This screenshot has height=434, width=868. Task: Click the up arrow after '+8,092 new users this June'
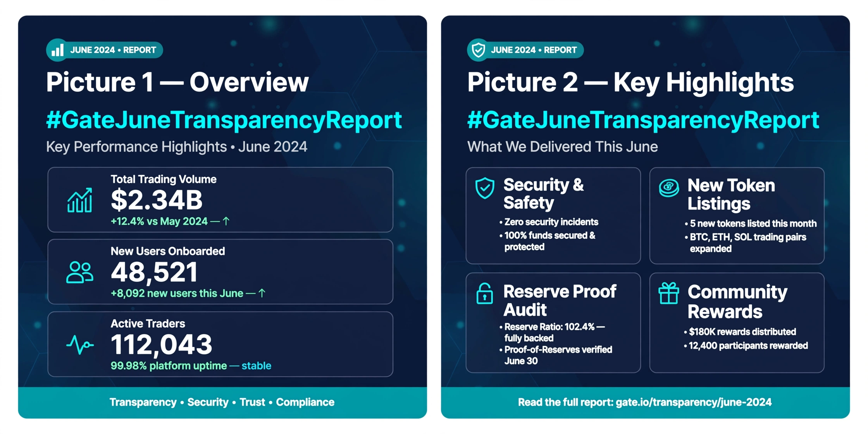click(x=262, y=293)
